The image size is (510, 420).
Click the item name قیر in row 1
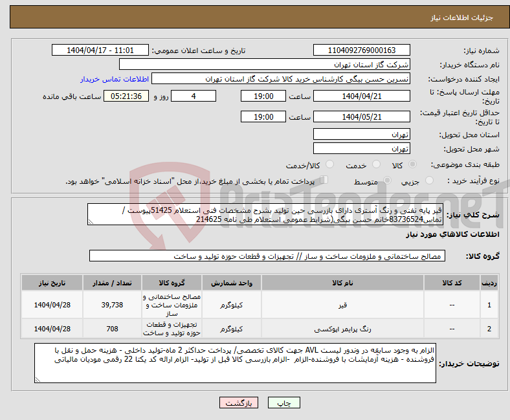point(342,305)
